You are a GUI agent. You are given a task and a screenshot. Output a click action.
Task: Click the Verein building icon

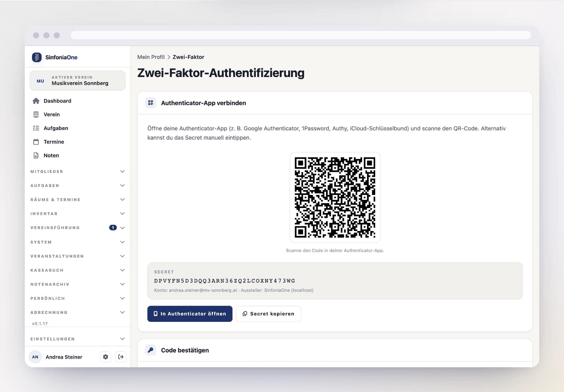(36, 115)
